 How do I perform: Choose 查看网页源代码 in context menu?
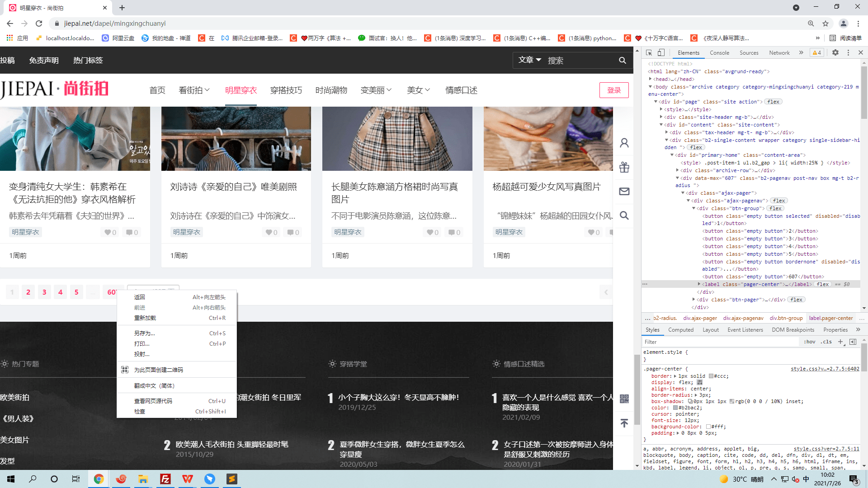click(177, 401)
